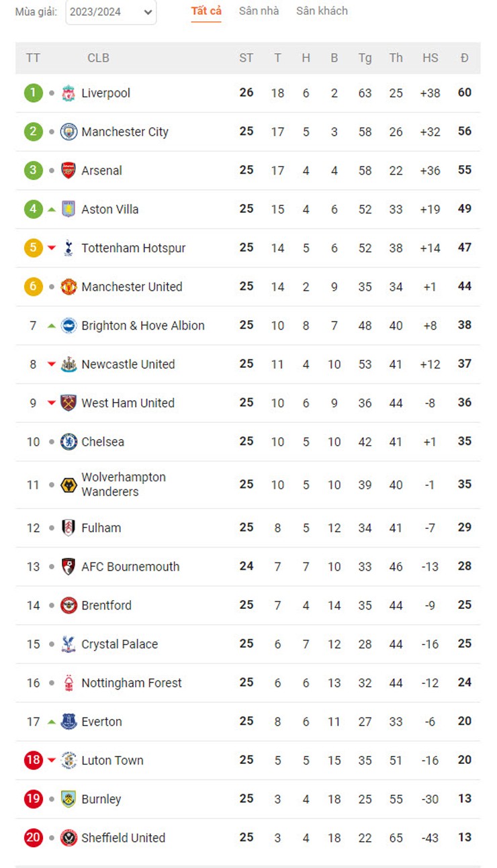Open the Nottingham Forest team link

coord(132,683)
